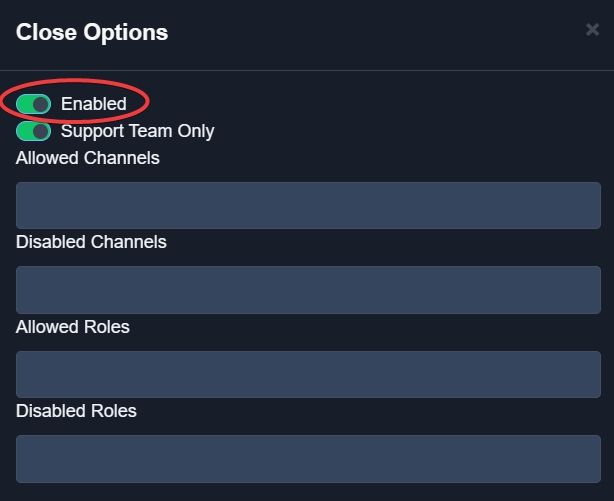The image size is (614, 501).
Task: Open the Disabled Channels selector
Action: point(308,290)
